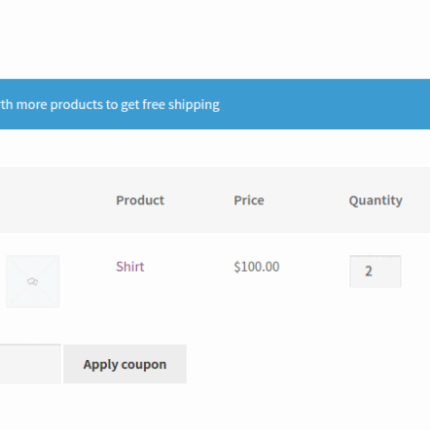Click the Product column header
The height and width of the screenshot is (430, 430).
(x=140, y=200)
